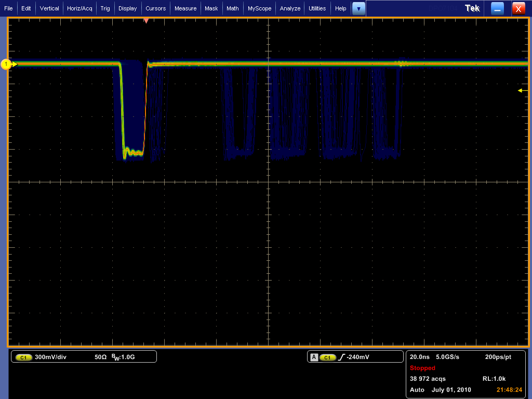
Task: Click the red trigger position marker at top
Action: point(146,21)
